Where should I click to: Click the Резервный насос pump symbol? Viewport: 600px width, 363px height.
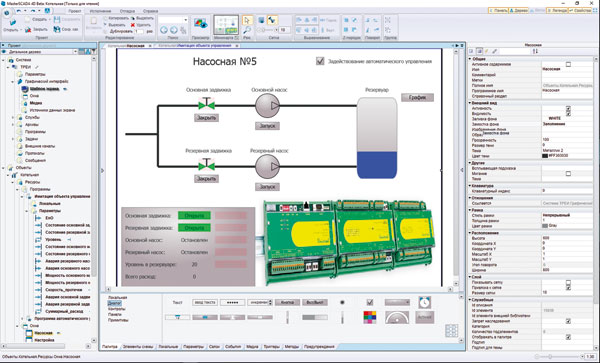[x=267, y=166]
